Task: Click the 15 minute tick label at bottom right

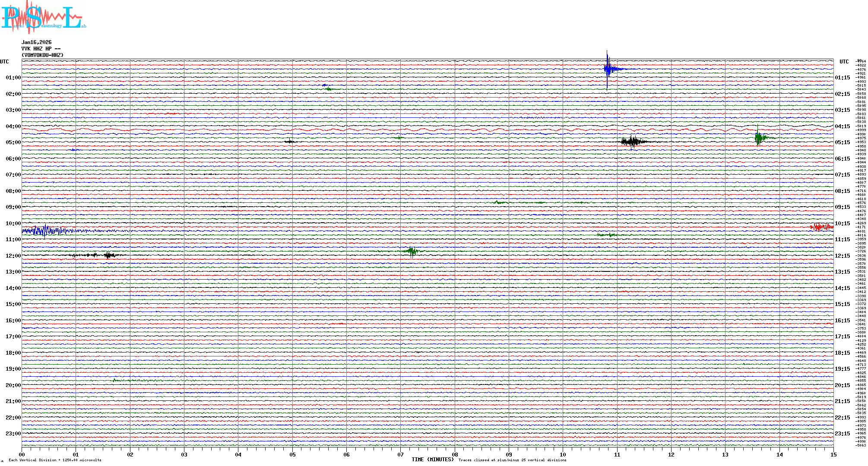Action: point(833,454)
